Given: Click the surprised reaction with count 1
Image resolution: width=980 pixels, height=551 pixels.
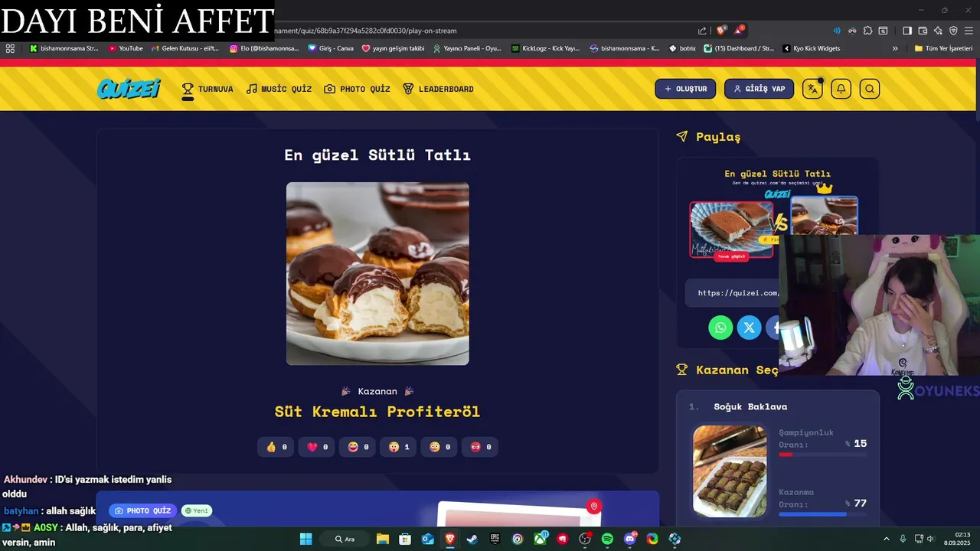Looking at the screenshot, I should click(398, 447).
